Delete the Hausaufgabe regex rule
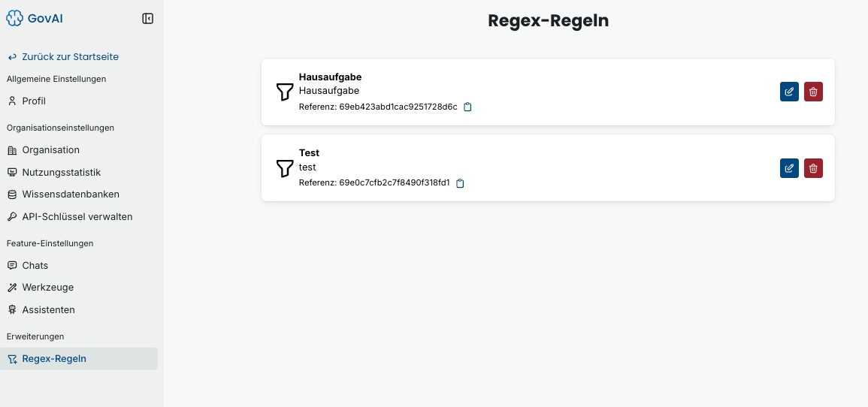 (813, 92)
